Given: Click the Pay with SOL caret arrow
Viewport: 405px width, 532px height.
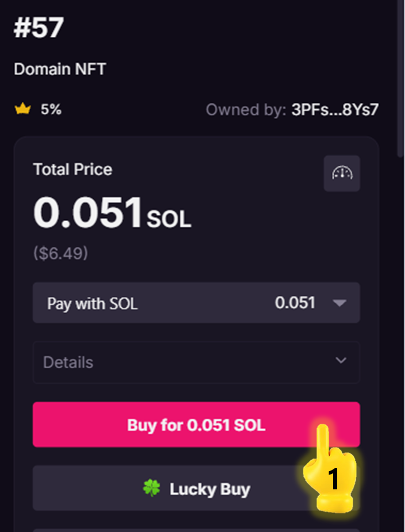Looking at the screenshot, I should pos(340,303).
